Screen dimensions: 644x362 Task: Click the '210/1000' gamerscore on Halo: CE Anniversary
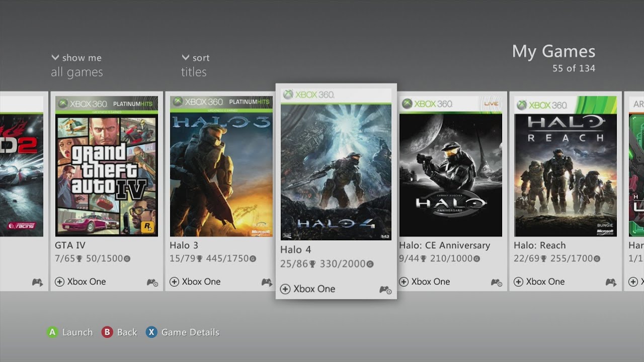[451, 258]
